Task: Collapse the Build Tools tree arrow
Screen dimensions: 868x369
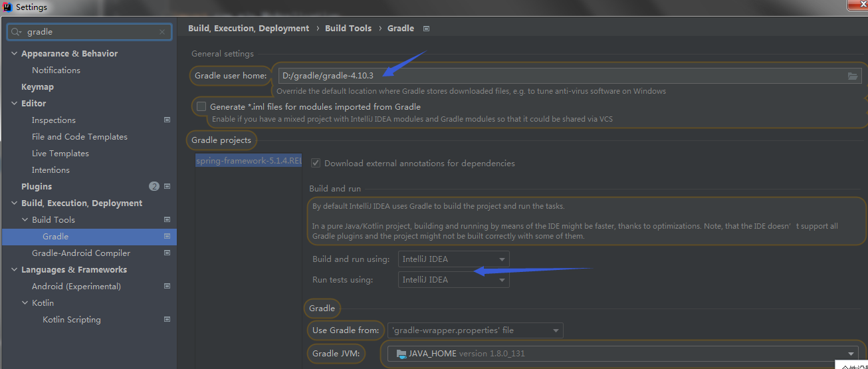Action: click(25, 219)
